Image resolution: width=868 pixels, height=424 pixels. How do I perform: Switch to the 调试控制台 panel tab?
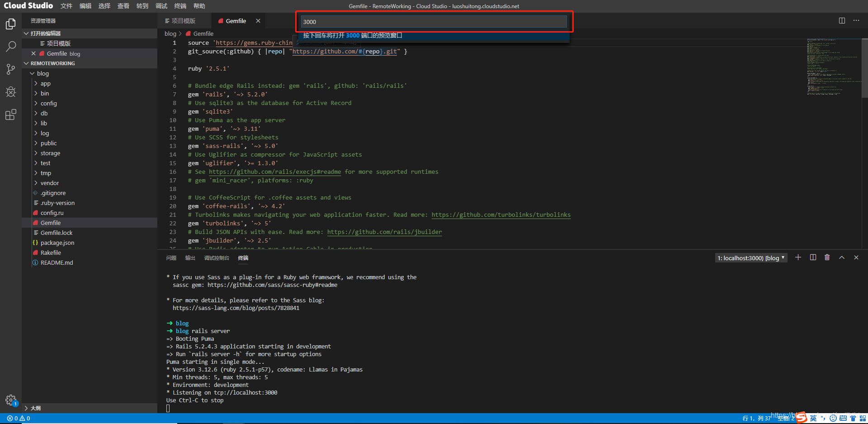point(217,258)
